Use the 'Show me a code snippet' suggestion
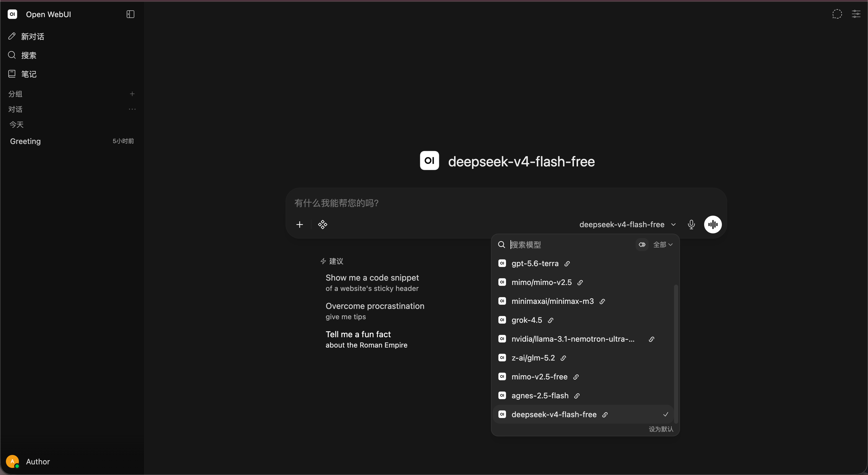 pyautogui.click(x=372, y=283)
